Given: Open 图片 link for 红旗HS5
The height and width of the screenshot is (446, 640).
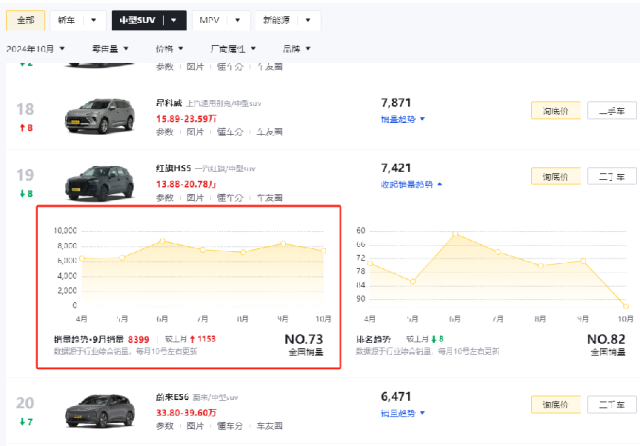Looking at the screenshot, I should [195, 198].
